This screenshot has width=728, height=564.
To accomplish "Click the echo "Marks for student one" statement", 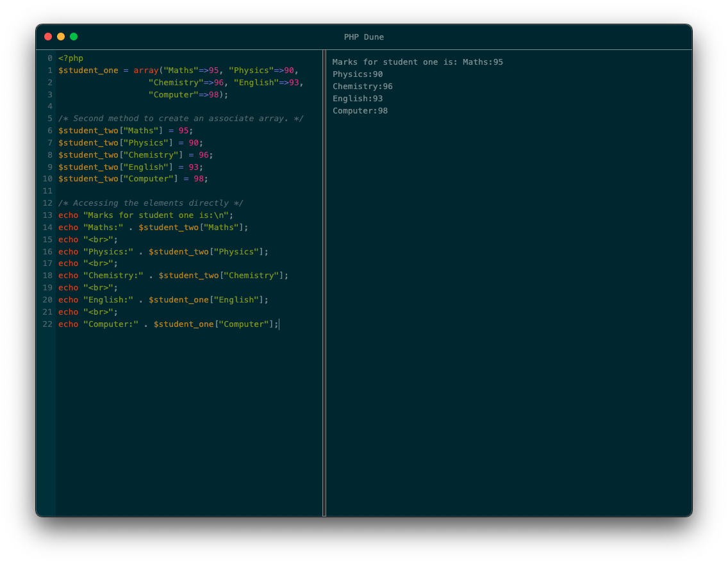I will click(146, 215).
